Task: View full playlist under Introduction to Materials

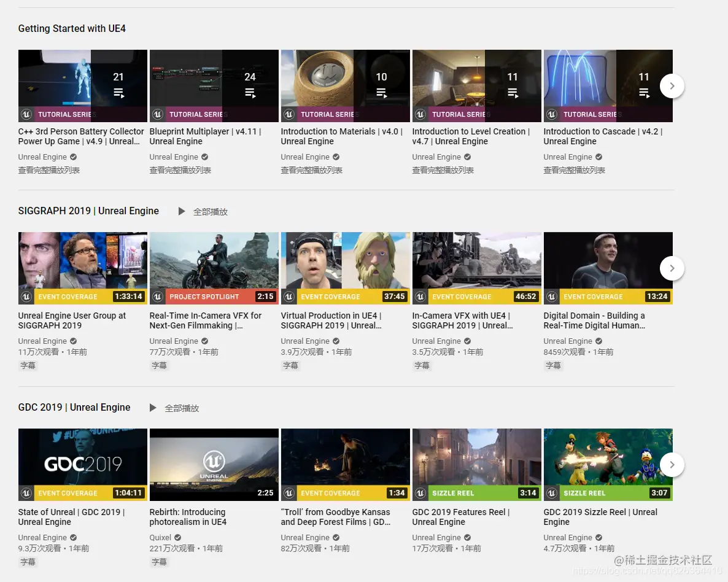Action: [312, 171]
